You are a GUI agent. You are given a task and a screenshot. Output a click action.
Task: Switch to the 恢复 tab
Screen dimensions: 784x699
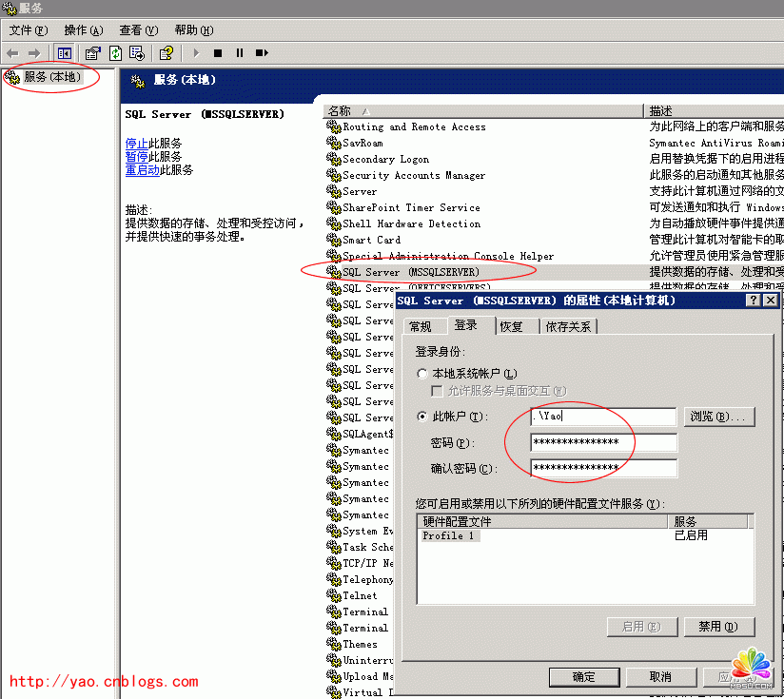512,326
